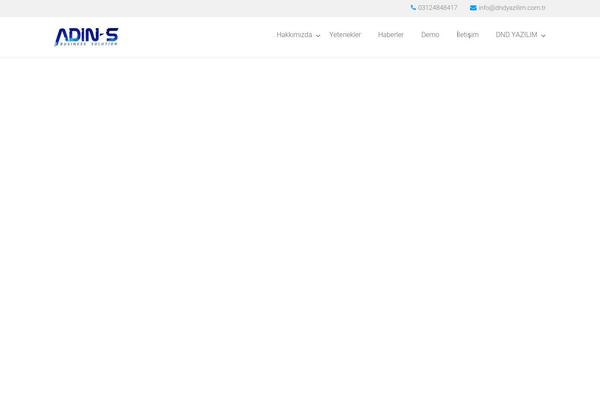The height and width of the screenshot is (400, 600).
Task: Open the info@dndyazilim.com.tr email link
Action: [512, 8]
